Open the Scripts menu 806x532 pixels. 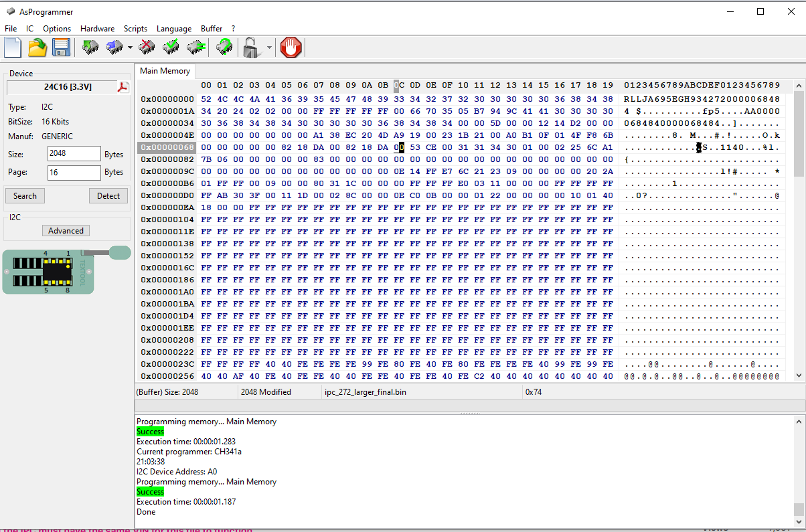pos(135,29)
